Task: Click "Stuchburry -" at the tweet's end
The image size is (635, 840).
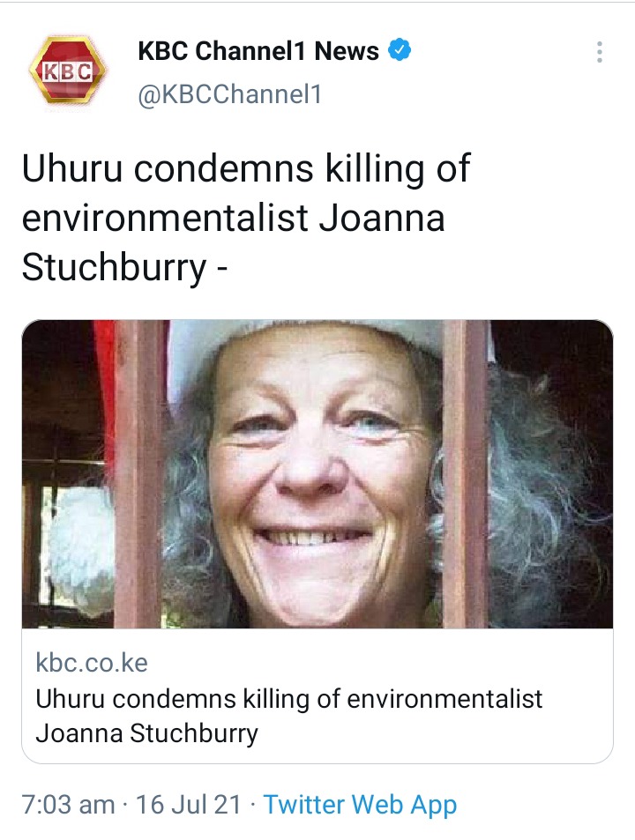Action: point(123,268)
